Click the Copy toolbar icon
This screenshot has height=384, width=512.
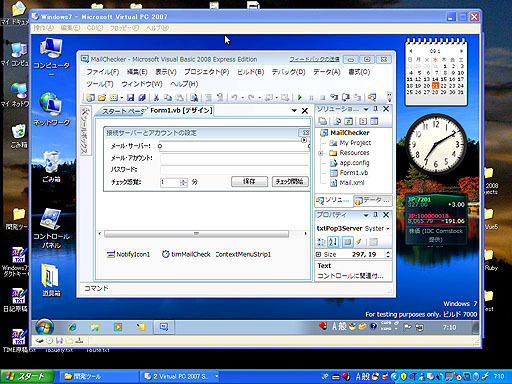(168, 98)
